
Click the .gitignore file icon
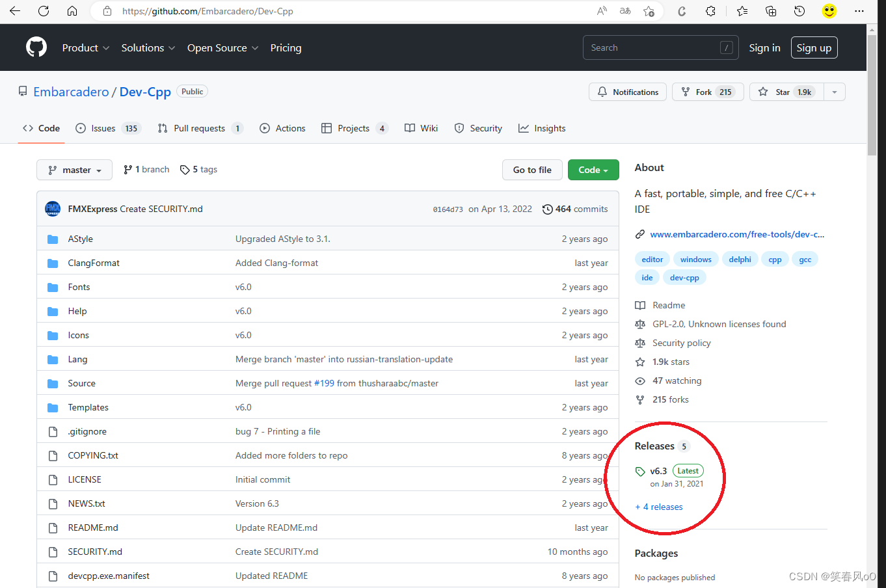coord(53,432)
